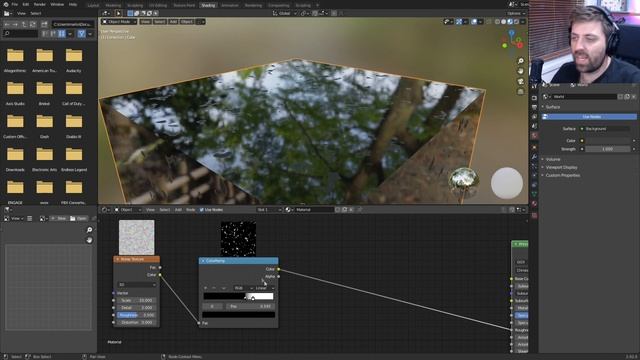The height and width of the screenshot is (360, 640).
Task: Switch to rendered viewport shading
Action: (x=516, y=22)
